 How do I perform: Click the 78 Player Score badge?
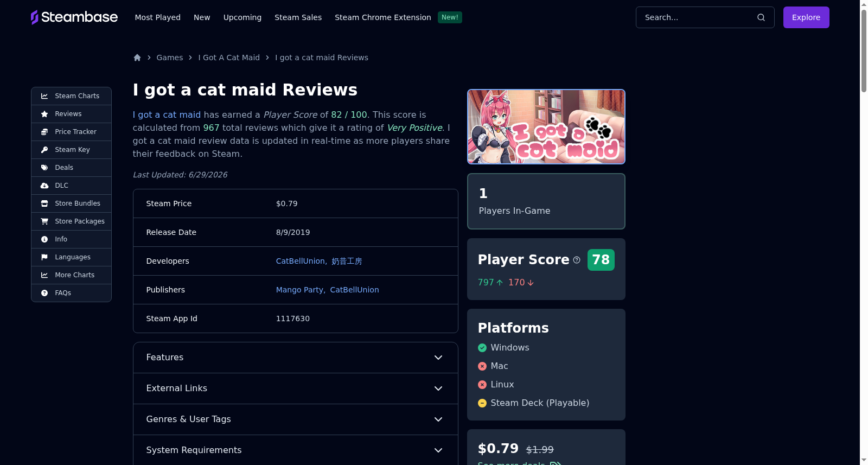601,260
